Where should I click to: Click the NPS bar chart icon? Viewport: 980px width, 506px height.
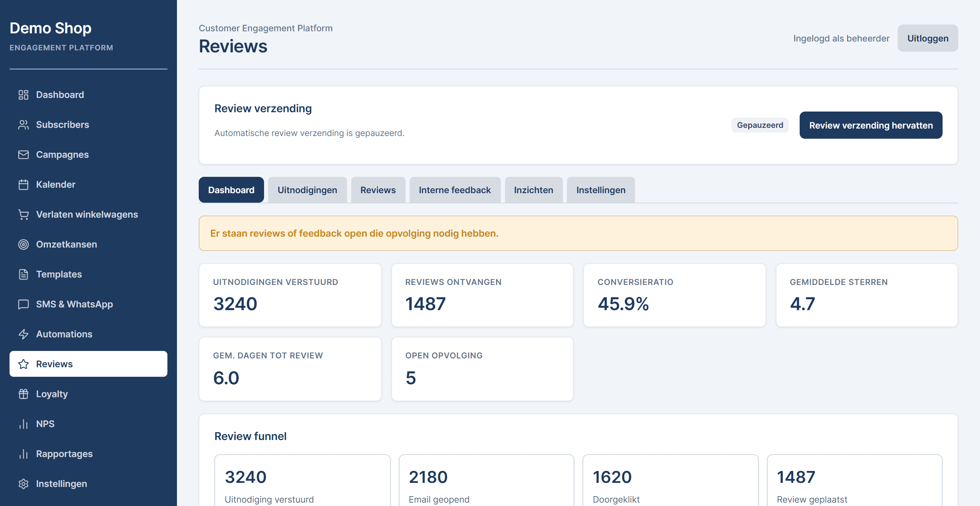point(23,424)
